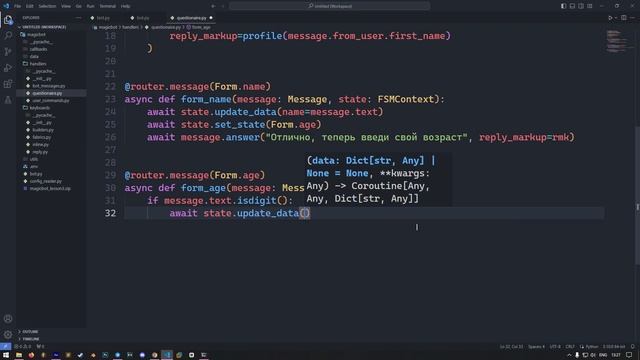Viewport: 640px width, 360px height.
Task: Click form_age symbol in breadcrumbs
Action: point(201,27)
